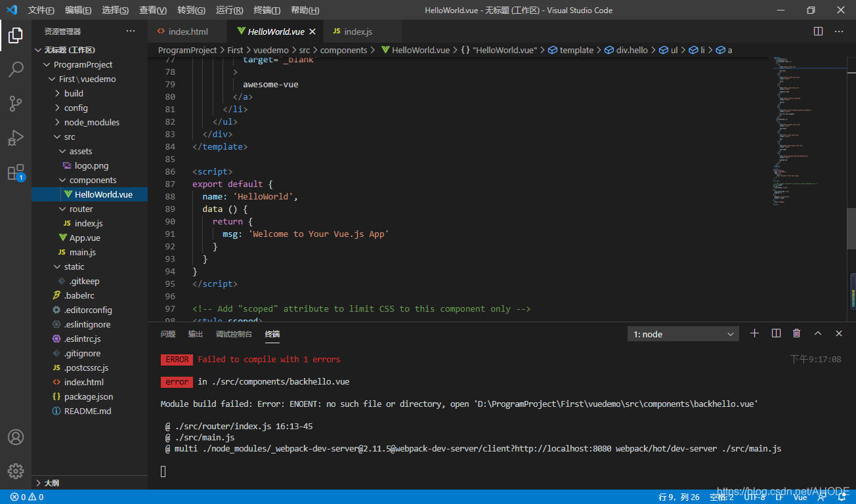Open the 文件(F) menu
Viewport: 856px width, 504px height.
pyautogui.click(x=41, y=10)
